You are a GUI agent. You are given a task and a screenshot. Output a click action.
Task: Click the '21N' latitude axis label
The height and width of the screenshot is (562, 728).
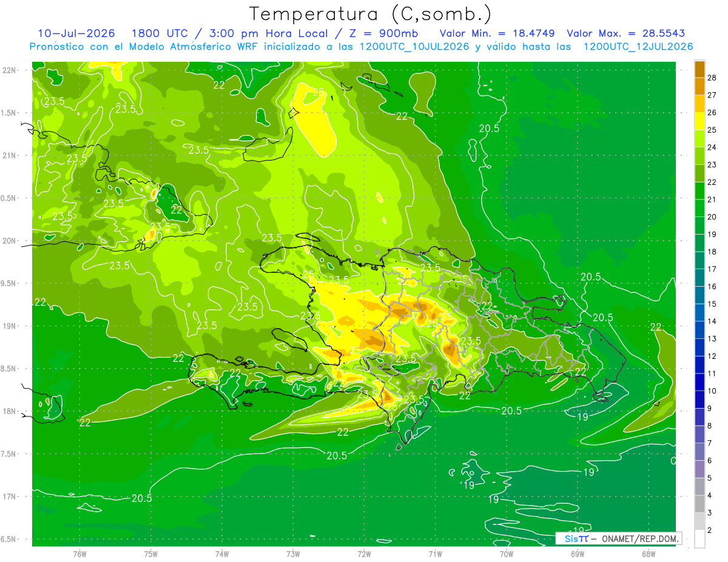coord(10,155)
